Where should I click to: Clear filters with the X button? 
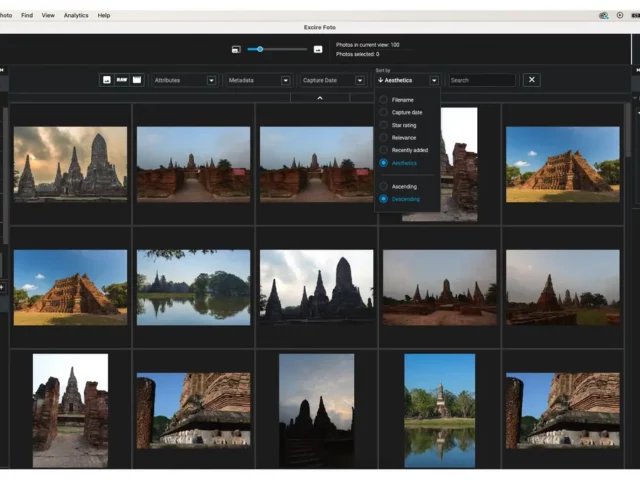click(532, 80)
